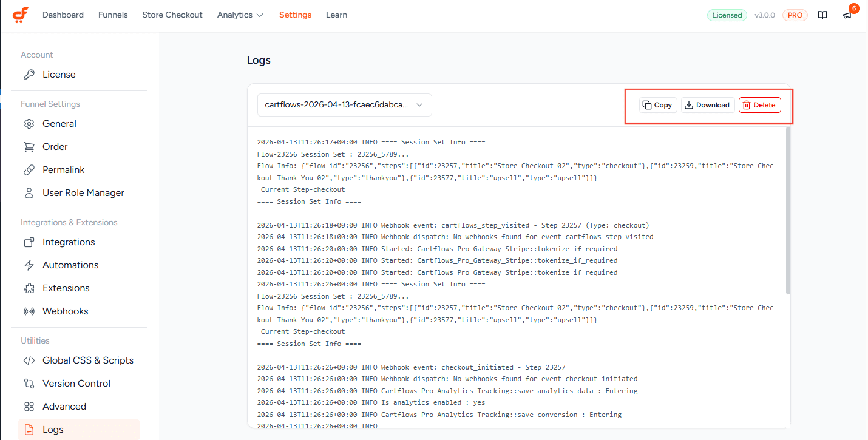Open the knowledge base book icon

(x=822, y=15)
